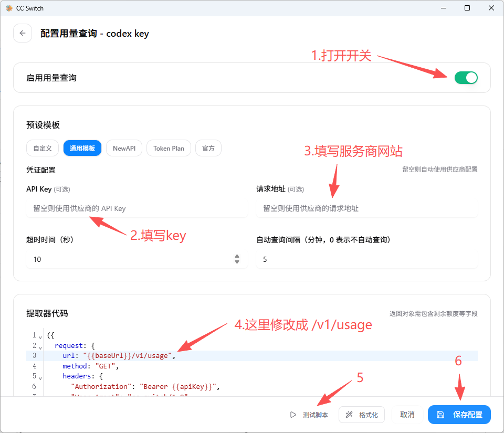Click the 自动查询间隔 value field

(x=367, y=259)
